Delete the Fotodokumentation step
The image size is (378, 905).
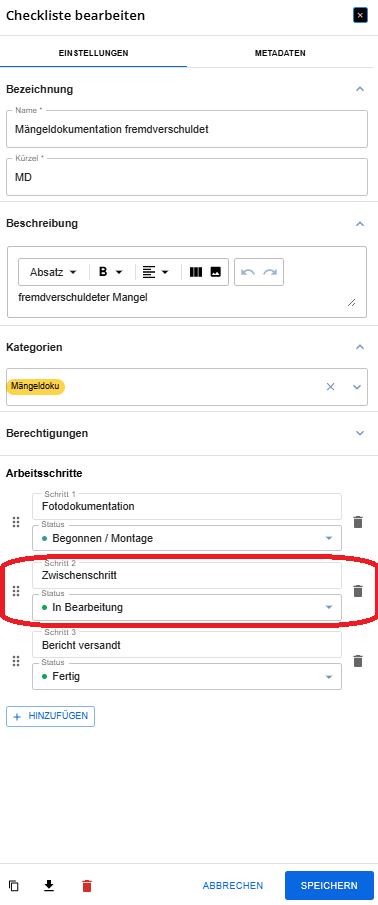(358, 522)
